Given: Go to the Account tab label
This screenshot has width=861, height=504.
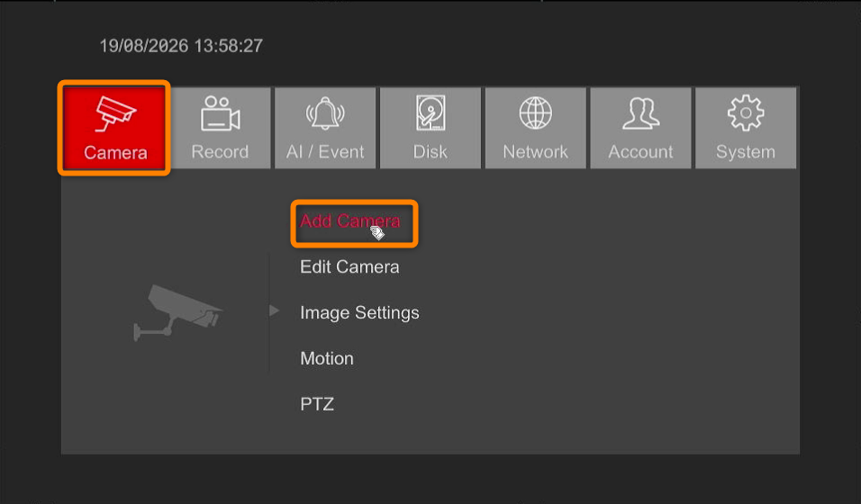Looking at the screenshot, I should pyautogui.click(x=640, y=151).
